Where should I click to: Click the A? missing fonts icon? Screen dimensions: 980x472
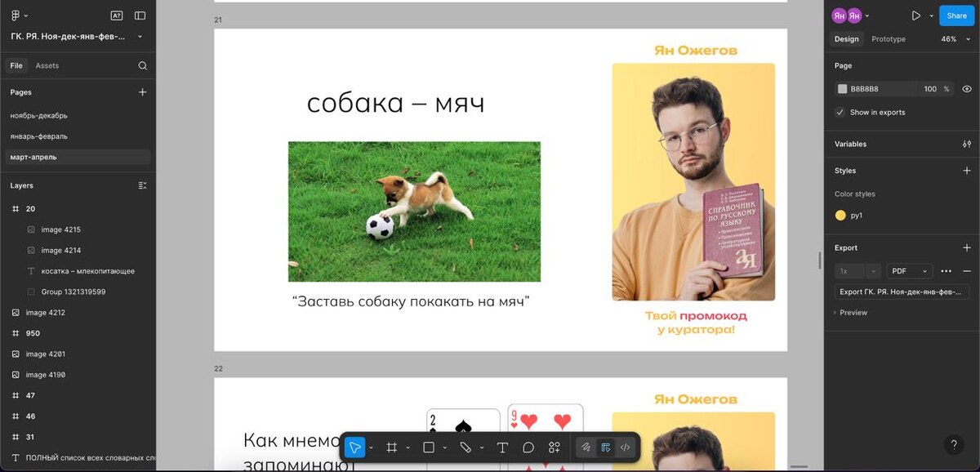click(117, 16)
